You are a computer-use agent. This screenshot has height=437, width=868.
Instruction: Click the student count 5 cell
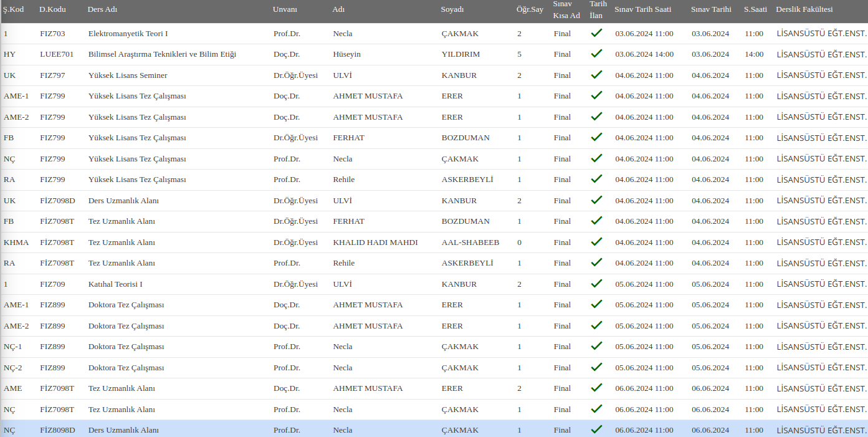click(x=519, y=54)
